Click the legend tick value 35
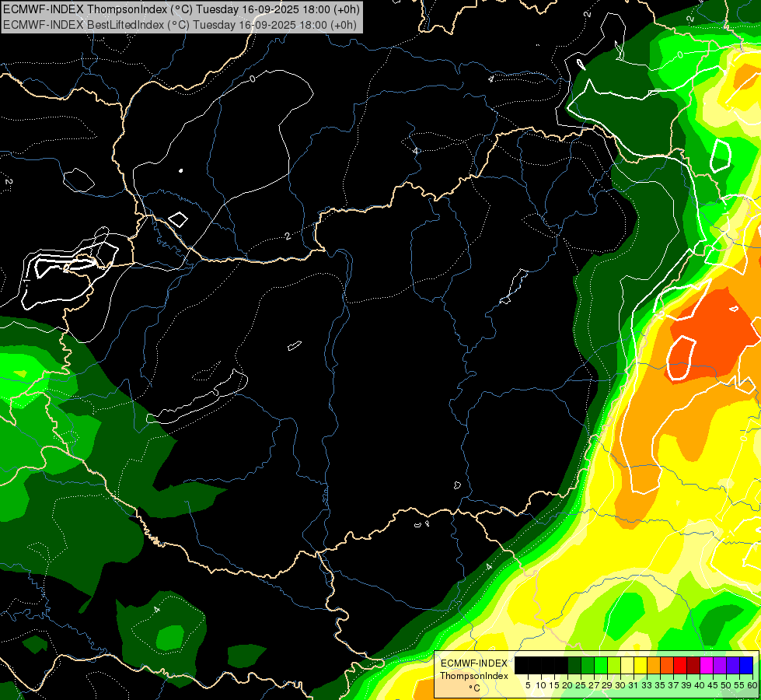The width and height of the screenshot is (761, 700). [660, 685]
